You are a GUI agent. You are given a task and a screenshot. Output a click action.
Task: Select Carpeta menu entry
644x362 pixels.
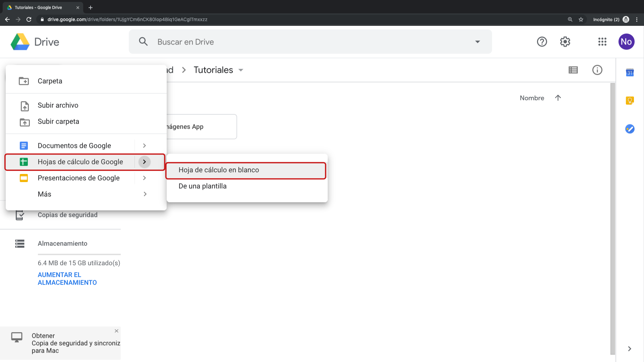point(86,81)
